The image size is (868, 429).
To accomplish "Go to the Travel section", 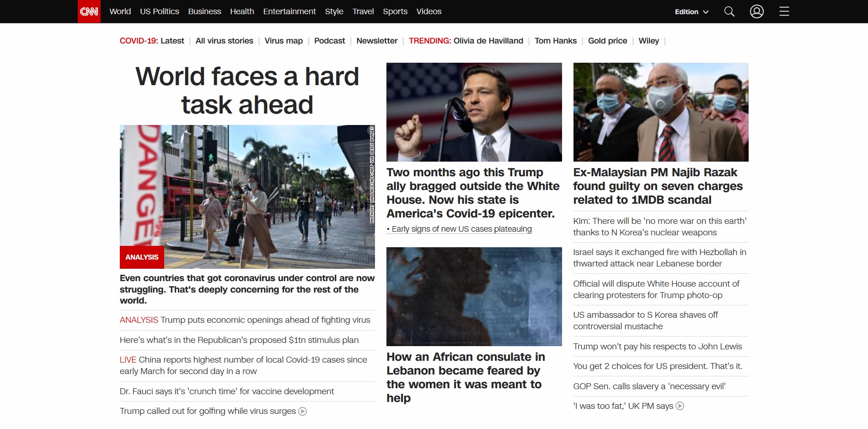I will [x=363, y=11].
